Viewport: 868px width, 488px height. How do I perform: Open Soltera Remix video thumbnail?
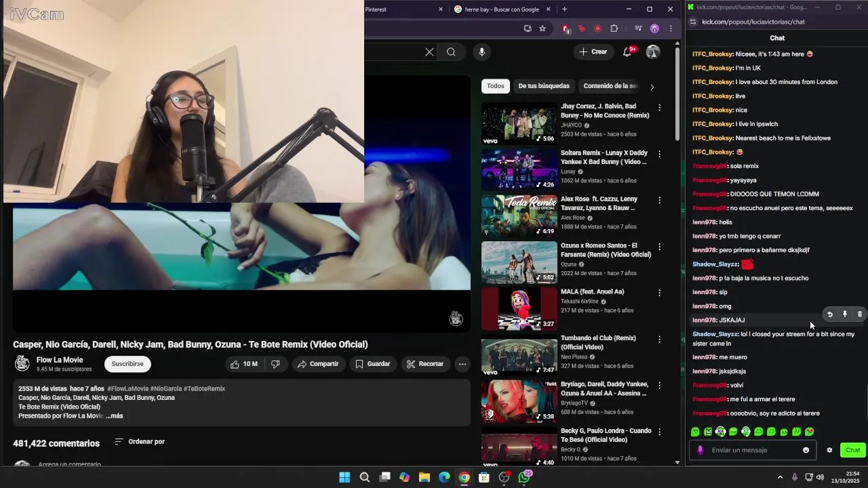pos(519,170)
